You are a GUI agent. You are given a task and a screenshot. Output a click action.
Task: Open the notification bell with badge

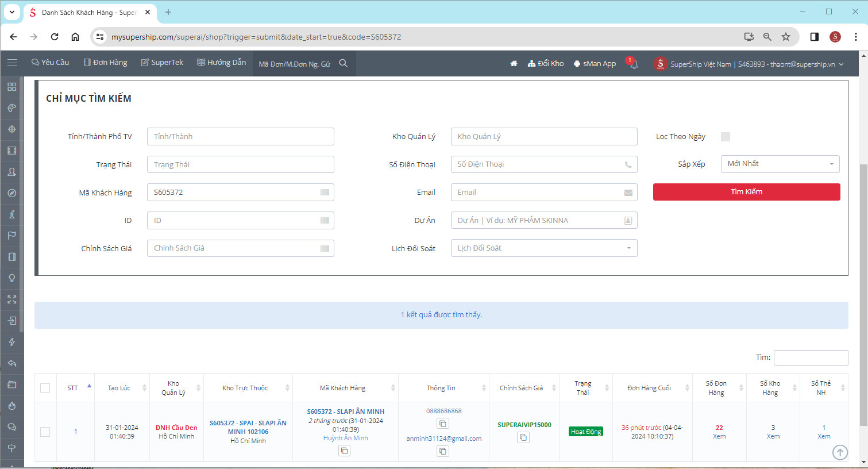[633, 63]
